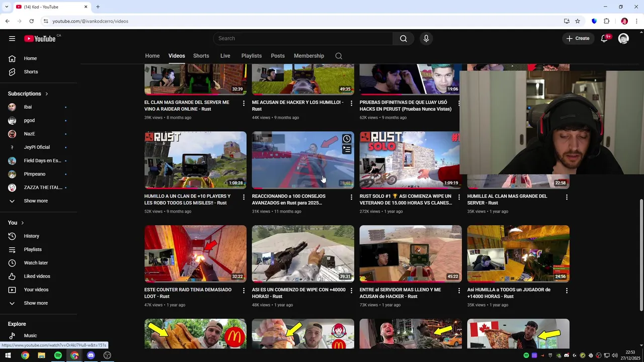The image size is (644, 362).
Task: Open YouTube account avatar menu
Action: coord(623,38)
